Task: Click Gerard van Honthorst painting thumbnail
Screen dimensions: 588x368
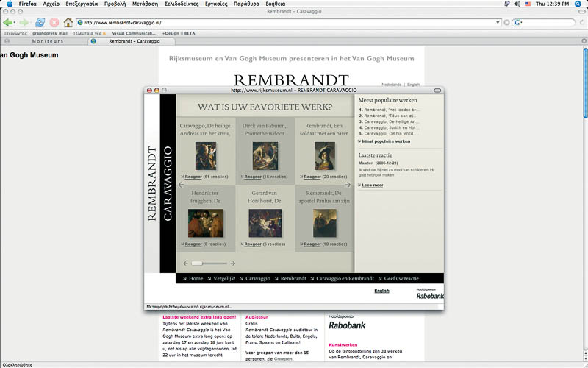Action: click(265, 224)
